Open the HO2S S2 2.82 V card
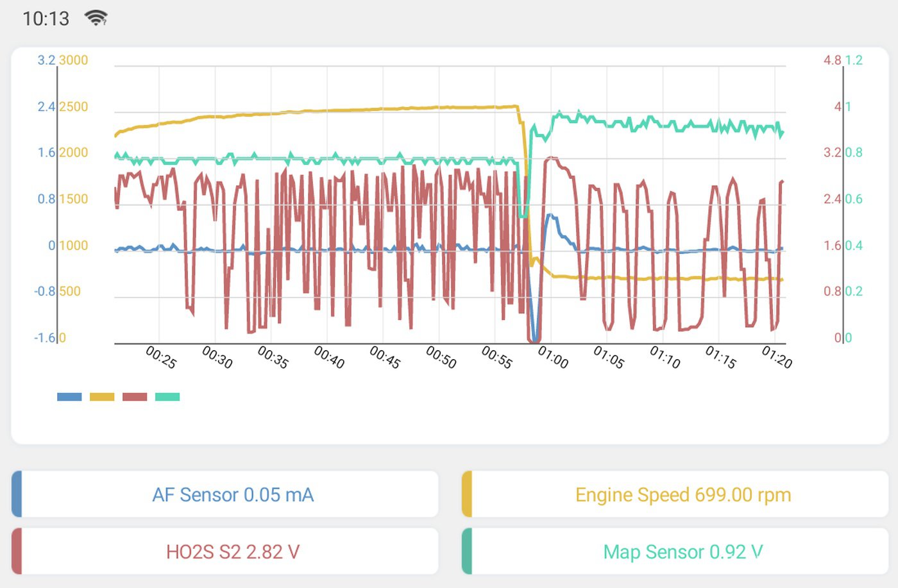Image resolution: width=898 pixels, height=588 pixels. (x=225, y=551)
